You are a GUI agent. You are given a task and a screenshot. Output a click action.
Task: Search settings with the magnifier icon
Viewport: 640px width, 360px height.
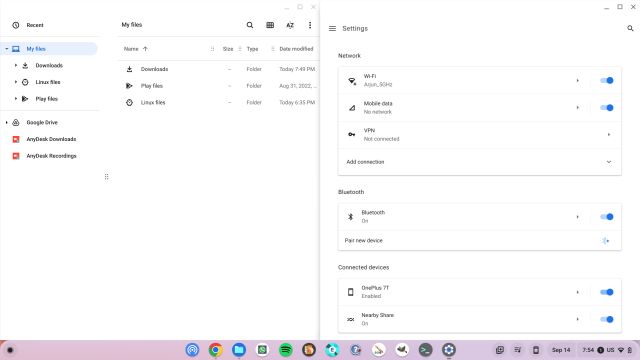click(630, 28)
